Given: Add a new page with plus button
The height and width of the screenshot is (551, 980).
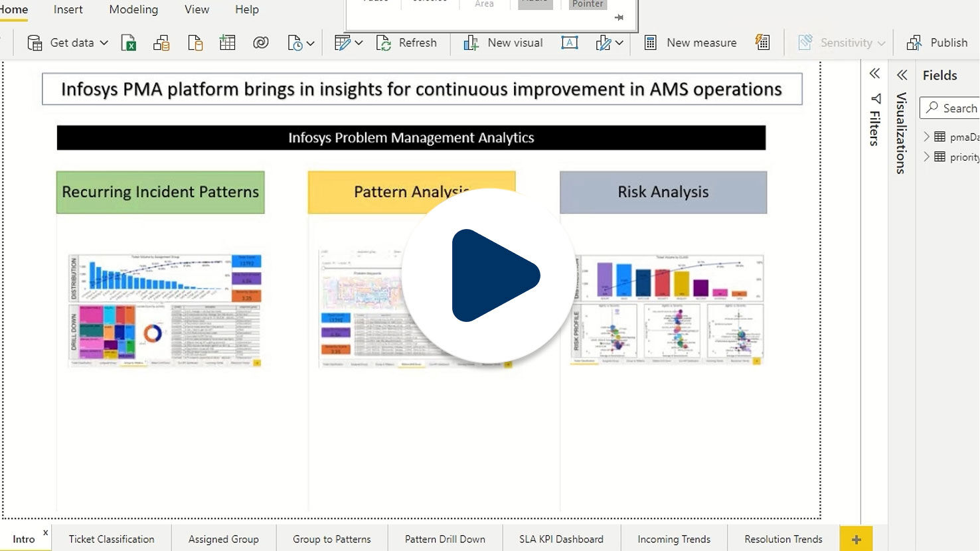Looking at the screenshot, I should (856, 539).
